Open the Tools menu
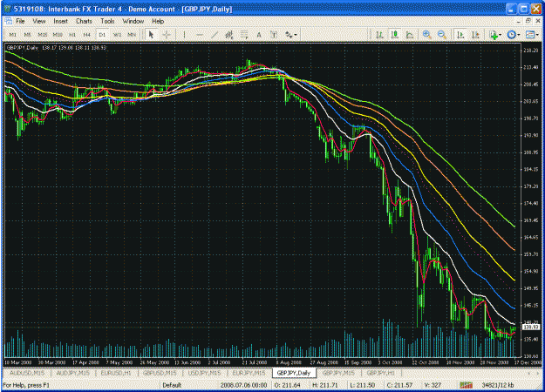This screenshot has width=545, height=392. click(107, 21)
